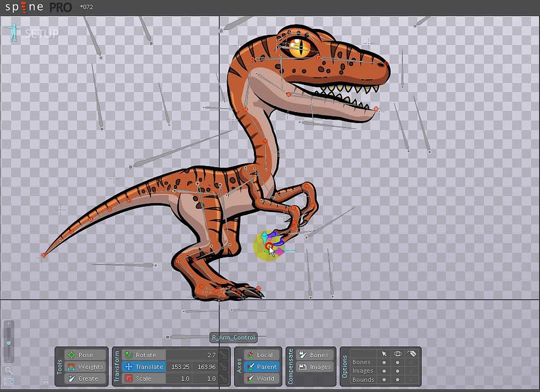Click the key icon next to Scale
Viewport: 540px width, 392px height.
point(223,378)
